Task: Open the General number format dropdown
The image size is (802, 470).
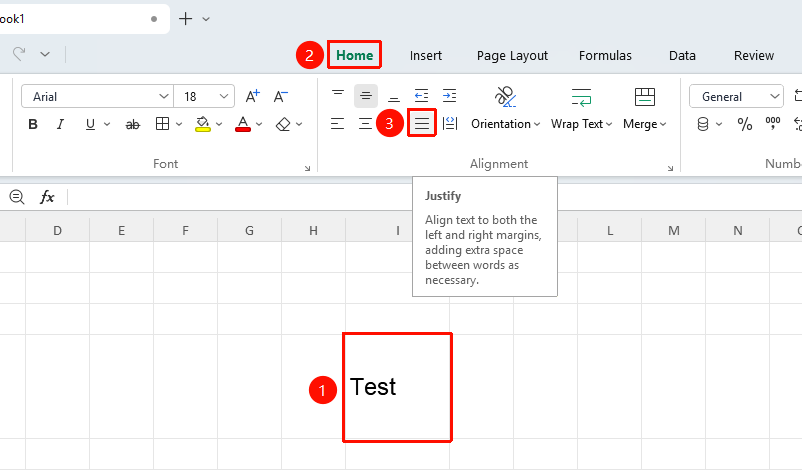Action: (736, 96)
